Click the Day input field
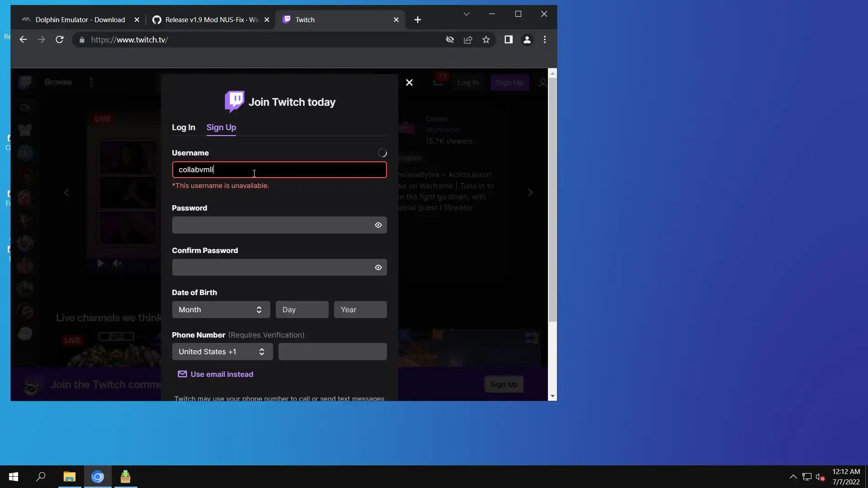This screenshot has width=868, height=488. 302,310
